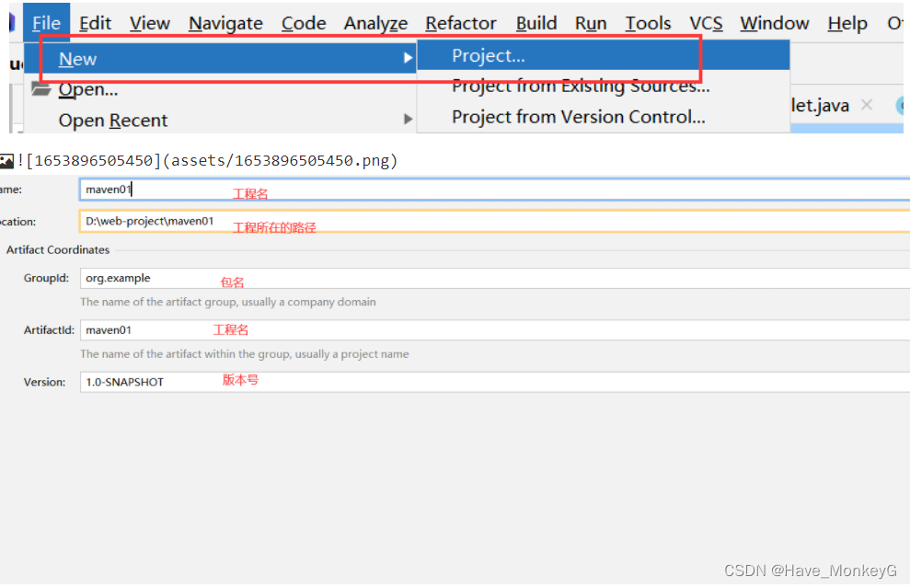This screenshot has height=588, width=910.
Task: Click hint text about project name
Action: [x=245, y=354]
